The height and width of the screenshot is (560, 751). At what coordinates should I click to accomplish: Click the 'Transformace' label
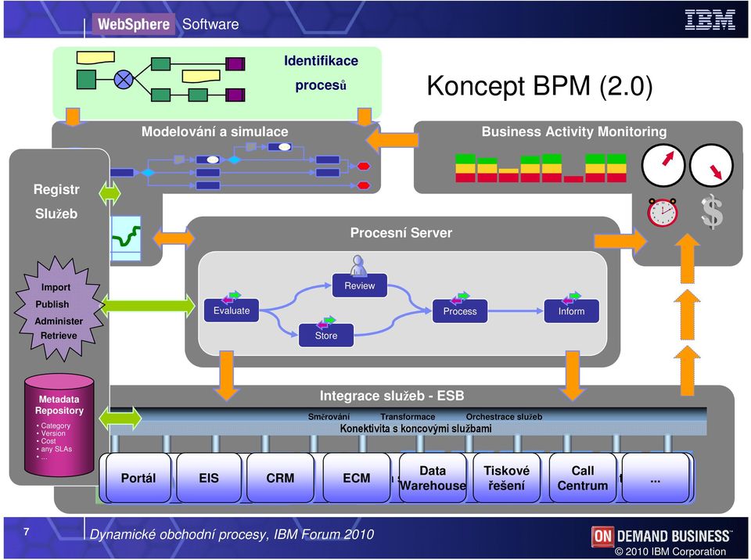pyautogui.click(x=408, y=417)
